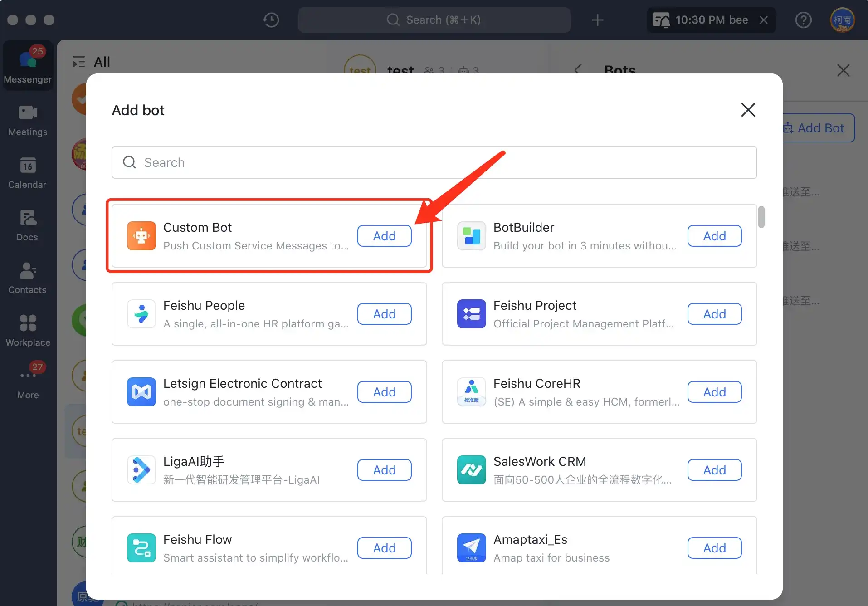The image size is (868, 606).
Task: Click the Feishu Flow icon
Action: click(141, 548)
